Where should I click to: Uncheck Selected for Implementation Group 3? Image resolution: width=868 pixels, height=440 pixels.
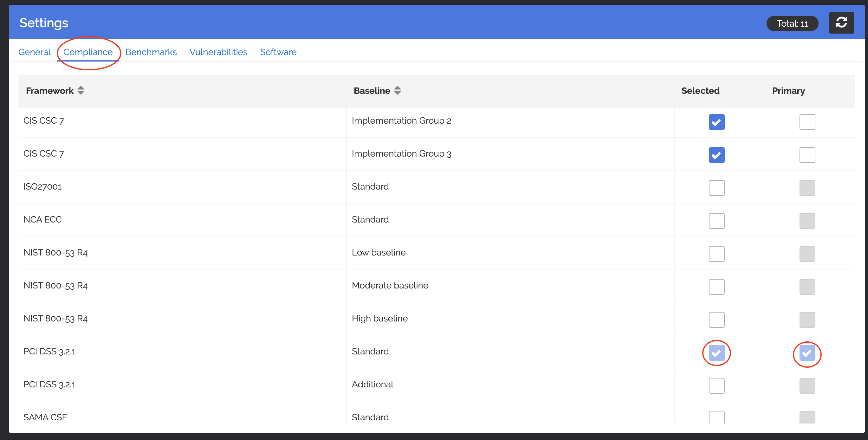pos(716,155)
